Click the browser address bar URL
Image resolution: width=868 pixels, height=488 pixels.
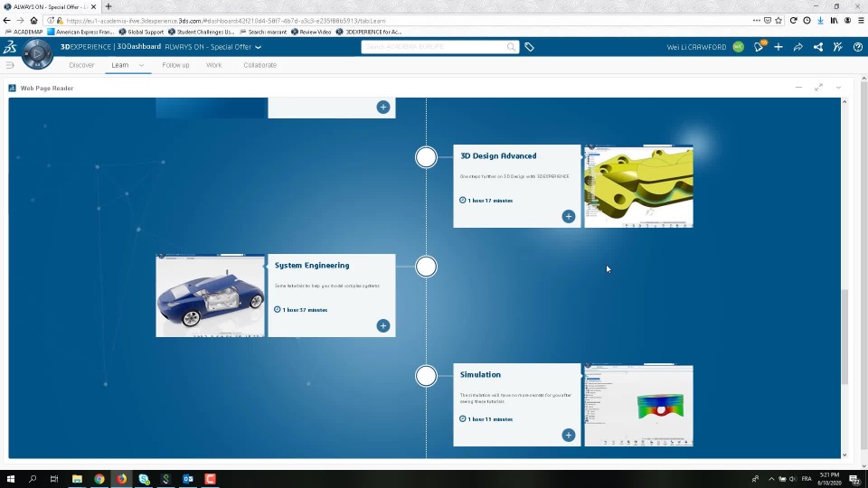pyautogui.click(x=226, y=21)
